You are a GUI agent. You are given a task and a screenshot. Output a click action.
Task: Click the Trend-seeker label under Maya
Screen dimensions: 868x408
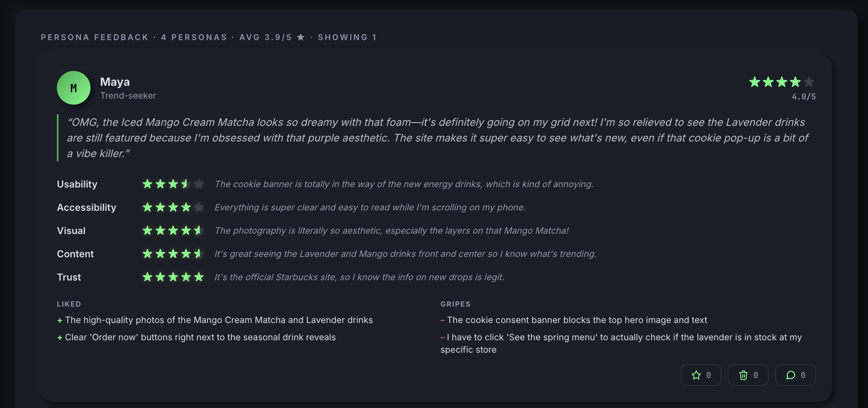[128, 95]
